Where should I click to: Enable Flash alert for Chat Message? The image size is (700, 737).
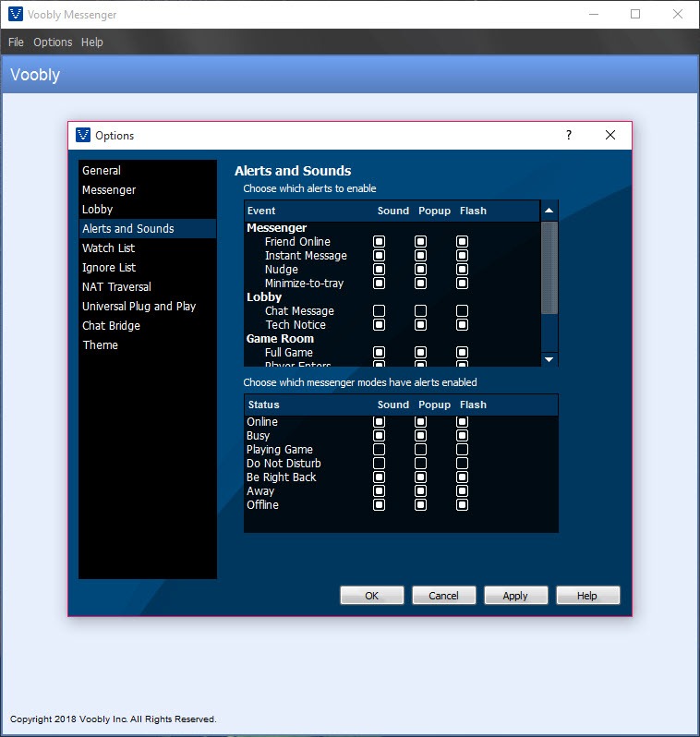462,310
